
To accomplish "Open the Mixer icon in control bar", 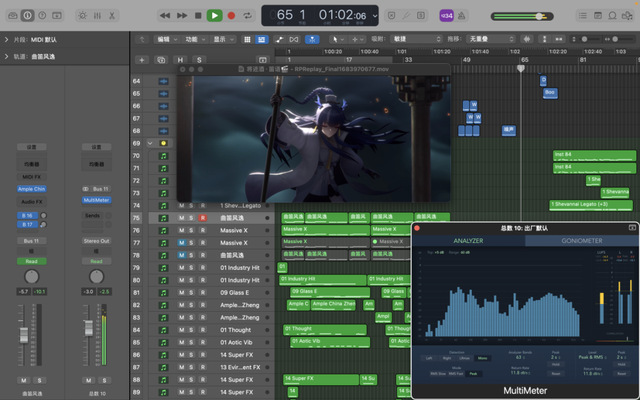I will click(97, 16).
